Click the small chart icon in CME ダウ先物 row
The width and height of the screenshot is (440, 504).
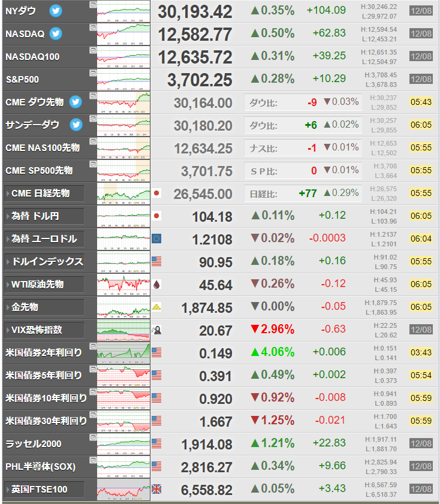(93, 96)
